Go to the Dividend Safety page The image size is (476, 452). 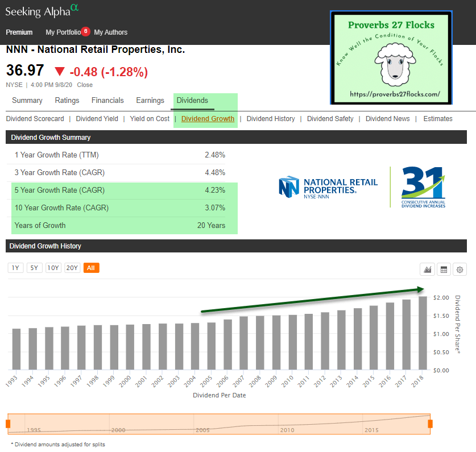[x=330, y=119]
